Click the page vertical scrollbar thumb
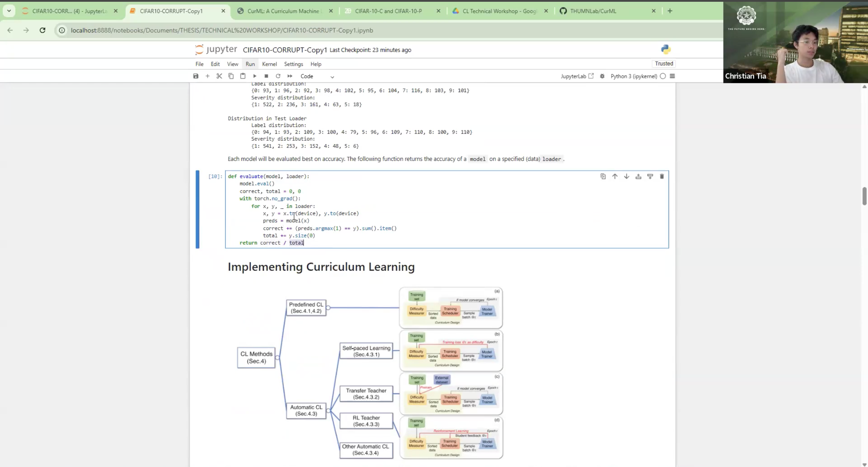Image resolution: width=868 pixels, height=467 pixels. (x=864, y=196)
